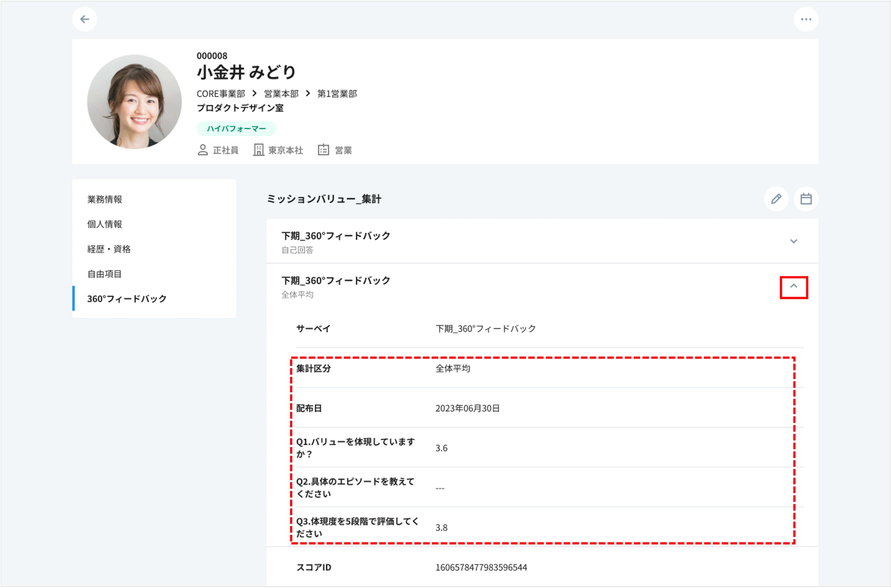Image resolution: width=891 pixels, height=588 pixels.
Task: Click the pencil icon to edit ミッションバリュー_集計
Action: (x=776, y=199)
